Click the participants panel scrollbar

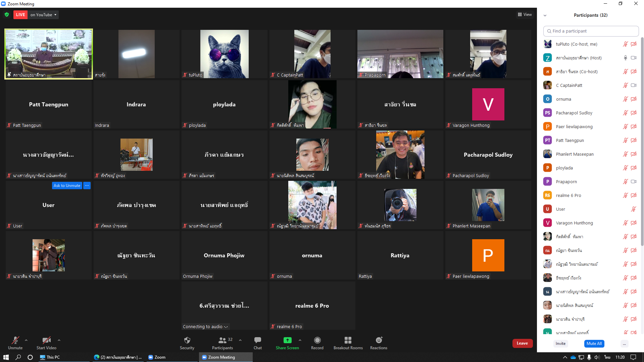(642, 141)
